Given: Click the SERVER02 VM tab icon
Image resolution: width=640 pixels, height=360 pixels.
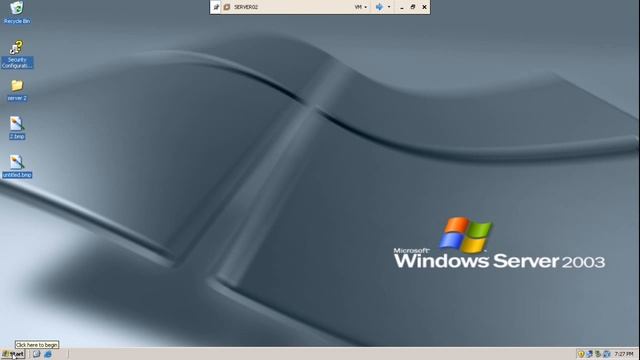Looking at the screenshot, I should pos(227,7).
